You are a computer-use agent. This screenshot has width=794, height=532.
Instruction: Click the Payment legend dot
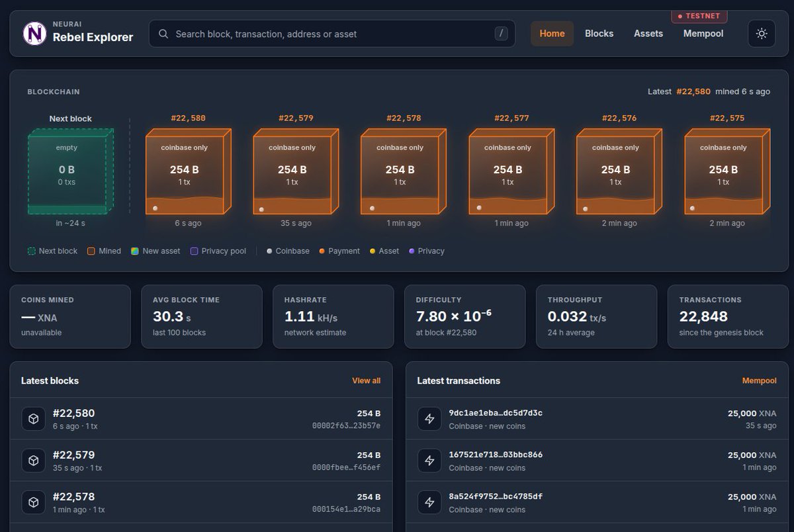[322, 251]
